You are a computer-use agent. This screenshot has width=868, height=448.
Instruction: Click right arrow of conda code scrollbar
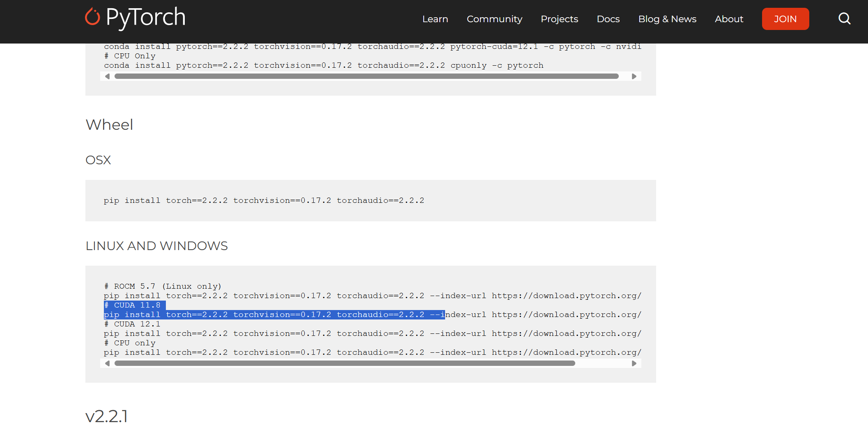click(x=634, y=76)
